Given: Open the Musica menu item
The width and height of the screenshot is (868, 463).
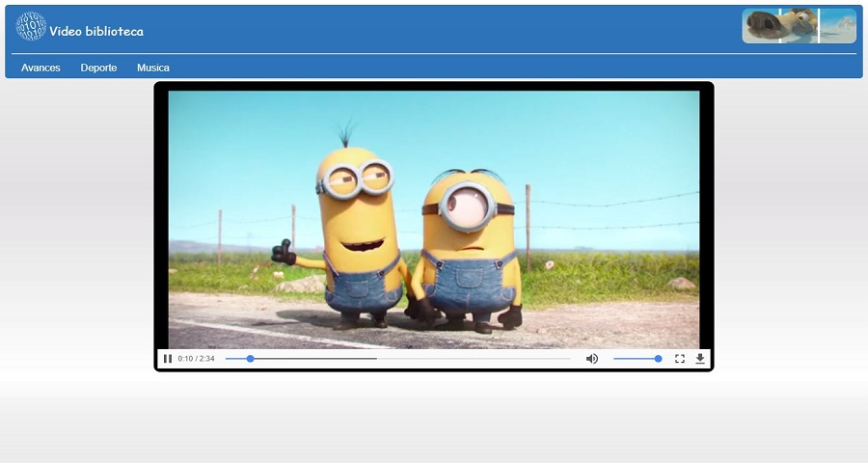Looking at the screenshot, I should [x=153, y=68].
